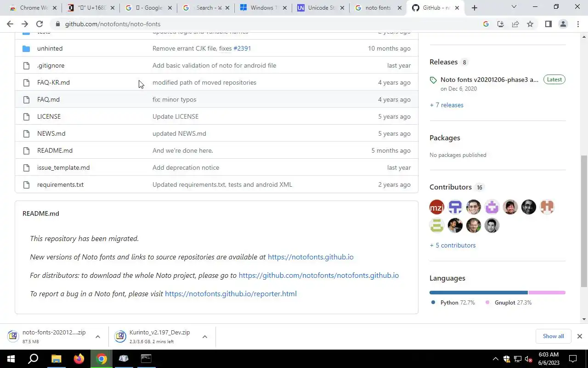The height and width of the screenshot is (368, 588).
Task: Open a new browser tab
Action: pyautogui.click(x=475, y=8)
